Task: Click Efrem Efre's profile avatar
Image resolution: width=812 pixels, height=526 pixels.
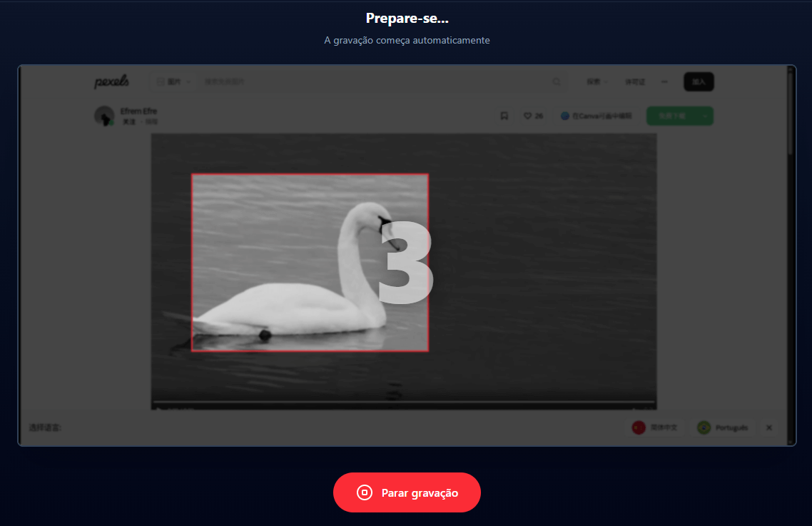Action: pos(104,116)
